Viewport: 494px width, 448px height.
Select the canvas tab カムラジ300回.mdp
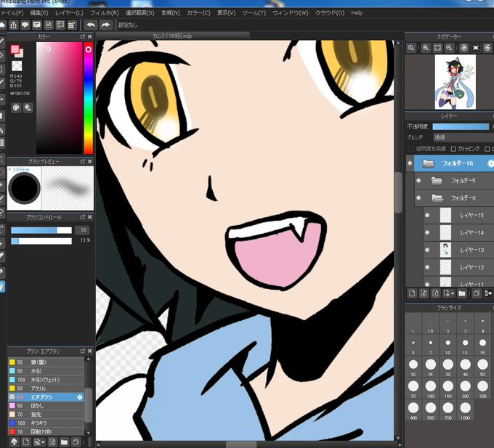pos(172,36)
